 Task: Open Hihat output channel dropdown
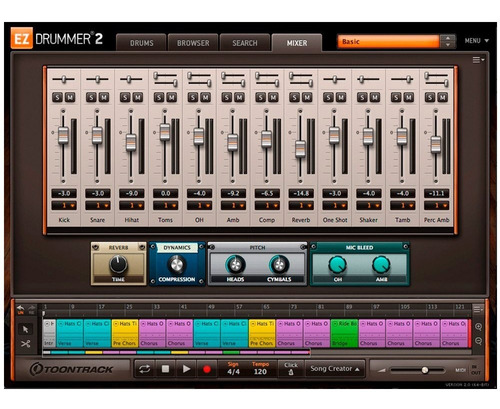(132, 206)
